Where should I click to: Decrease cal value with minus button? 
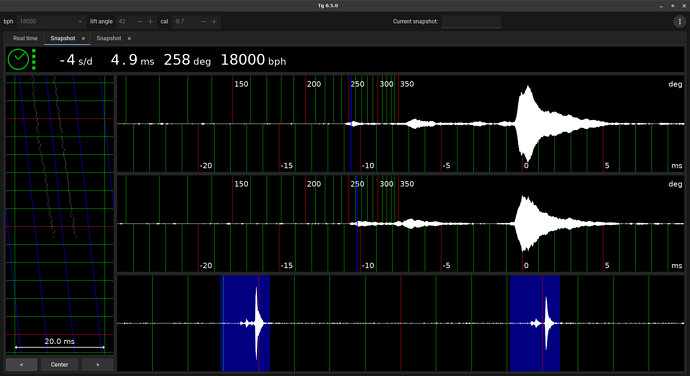pos(203,22)
